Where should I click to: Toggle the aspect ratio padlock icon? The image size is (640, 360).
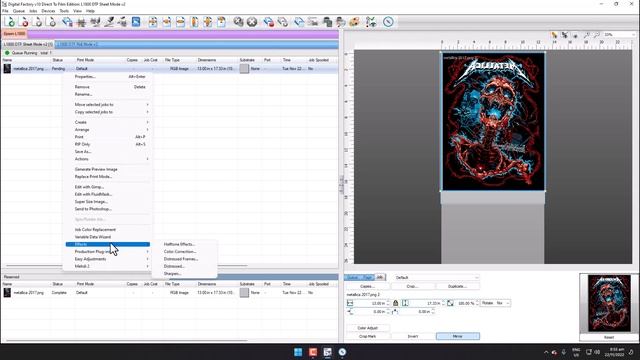tap(395, 303)
